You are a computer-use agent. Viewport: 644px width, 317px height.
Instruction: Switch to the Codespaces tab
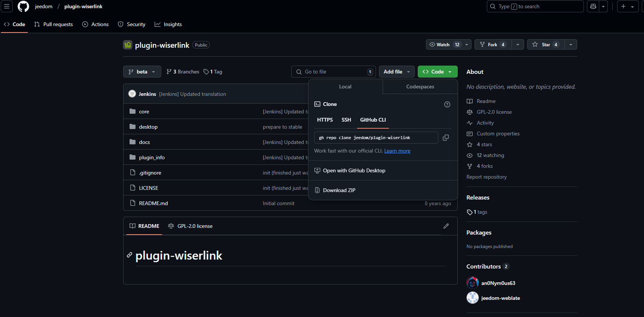point(420,87)
